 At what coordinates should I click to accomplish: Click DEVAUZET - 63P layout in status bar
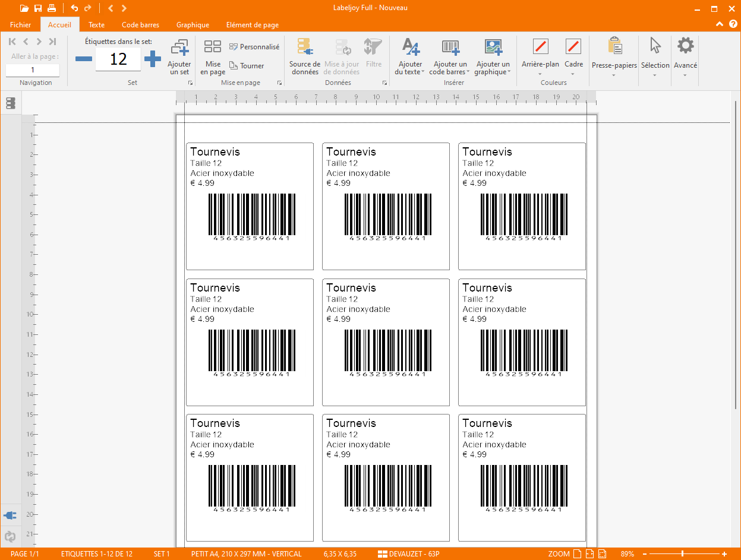click(x=409, y=554)
